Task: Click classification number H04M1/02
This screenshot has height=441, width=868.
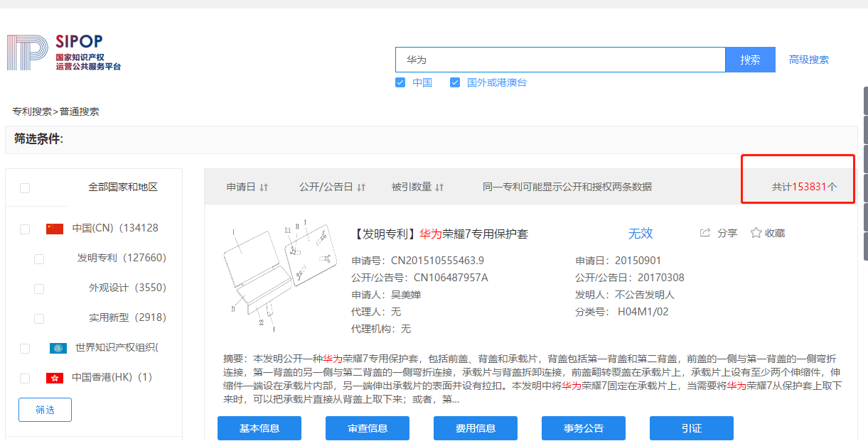Action: [x=643, y=312]
